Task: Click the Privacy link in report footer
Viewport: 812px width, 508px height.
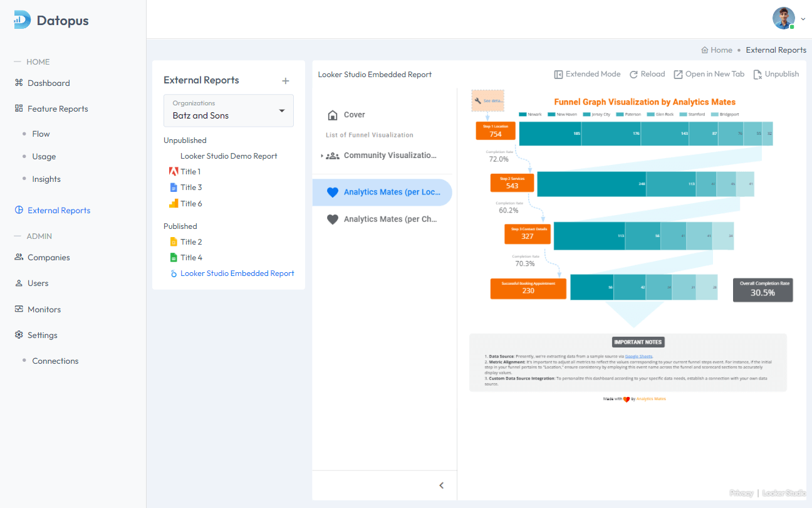Action: 742,494
